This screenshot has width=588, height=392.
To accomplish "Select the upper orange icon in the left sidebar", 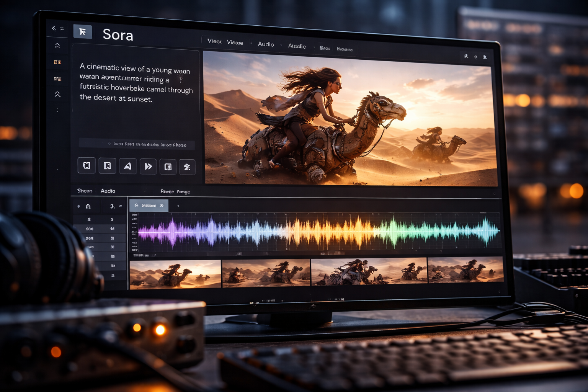I will [57, 62].
